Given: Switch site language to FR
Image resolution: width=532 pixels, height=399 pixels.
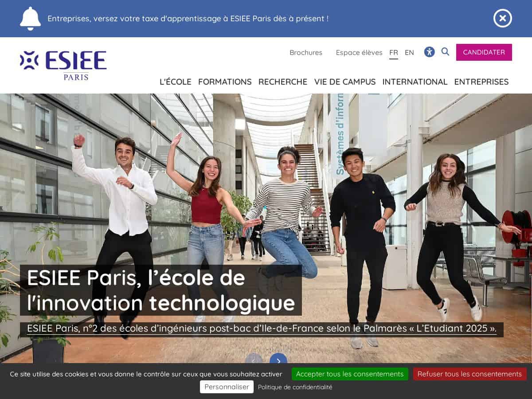Looking at the screenshot, I should point(394,52).
